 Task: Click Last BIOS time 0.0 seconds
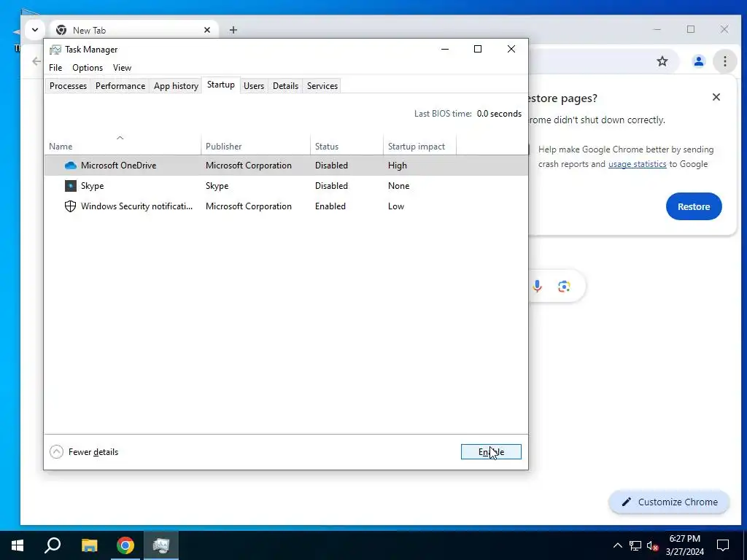(468, 114)
